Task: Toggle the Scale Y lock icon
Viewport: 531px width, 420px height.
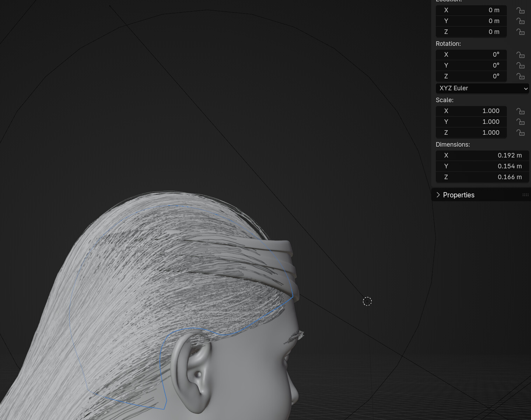Action: tap(520, 122)
